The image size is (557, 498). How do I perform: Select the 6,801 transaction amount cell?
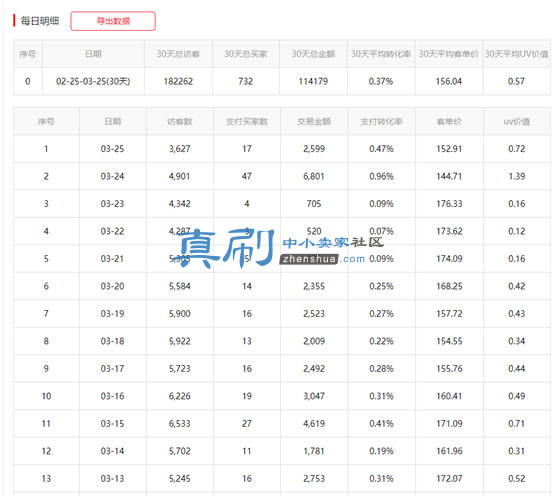pyautogui.click(x=314, y=177)
